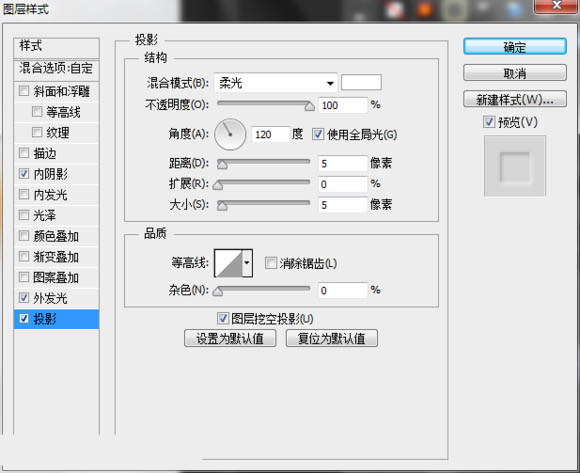The width and height of the screenshot is (580, 473).
Task: Enable the 光泽 checkbox
Action: click(x=24, y=215)
